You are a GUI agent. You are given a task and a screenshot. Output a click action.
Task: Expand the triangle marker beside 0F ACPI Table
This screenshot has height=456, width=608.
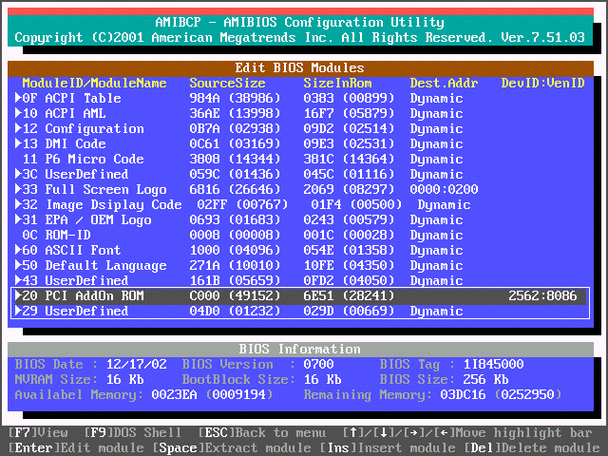18,98
